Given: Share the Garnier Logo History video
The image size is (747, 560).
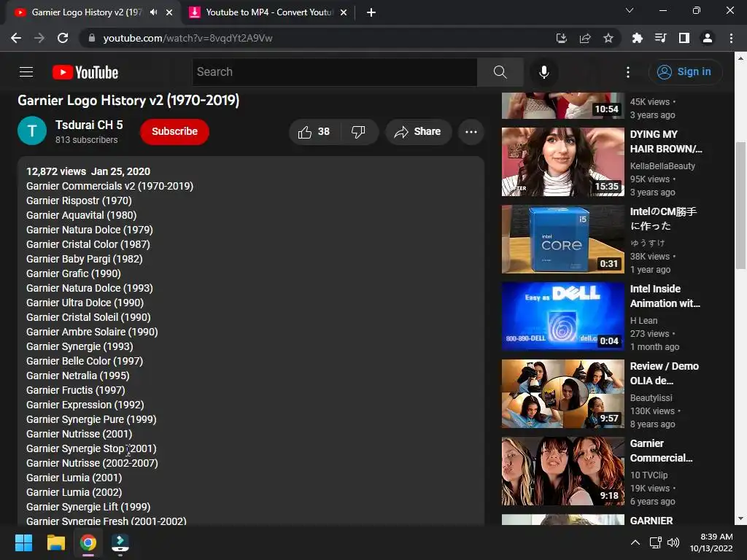Looking at the screenshot, I should (x=418, y=132).
